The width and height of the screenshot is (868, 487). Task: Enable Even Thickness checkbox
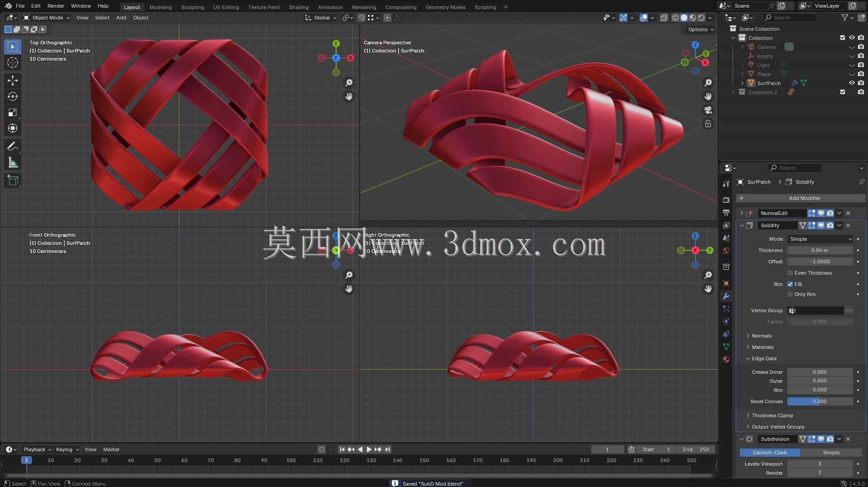(790, 273)
